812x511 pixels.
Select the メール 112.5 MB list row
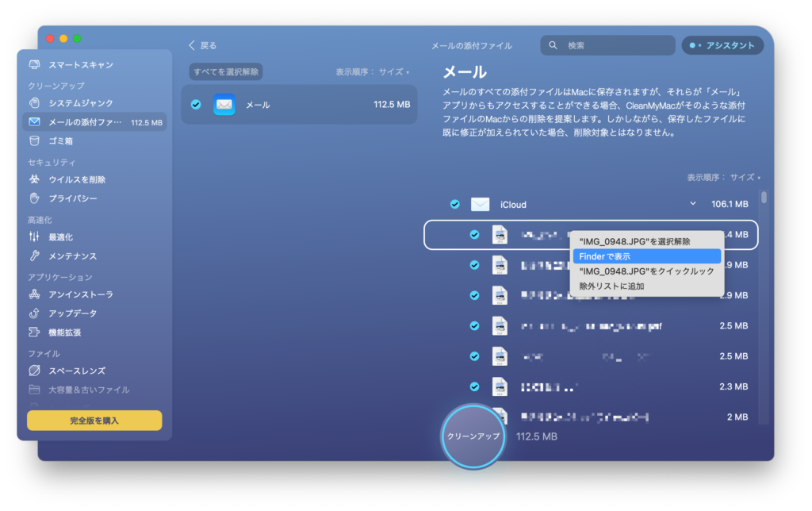pos(299,105)
